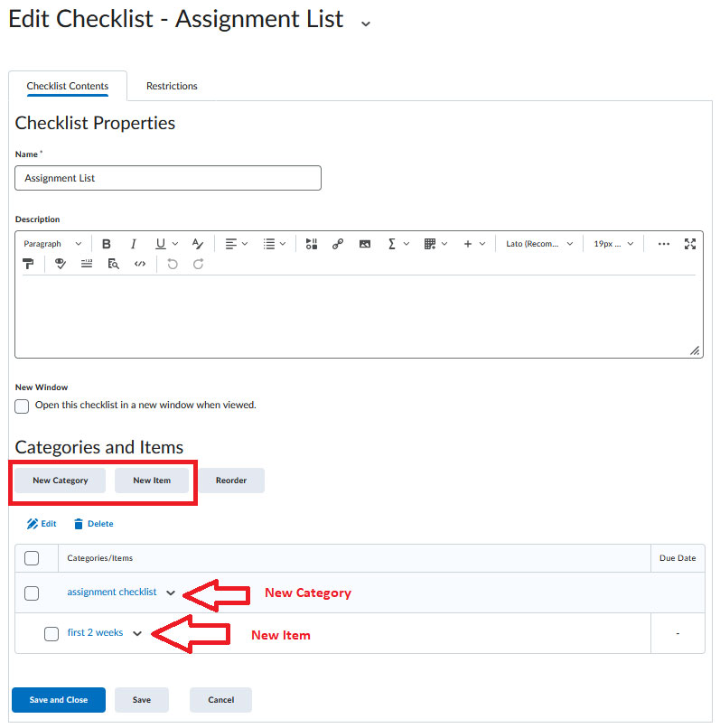Click inside the Name text field
The image size is (720, 728).
[x=167, y=178]
